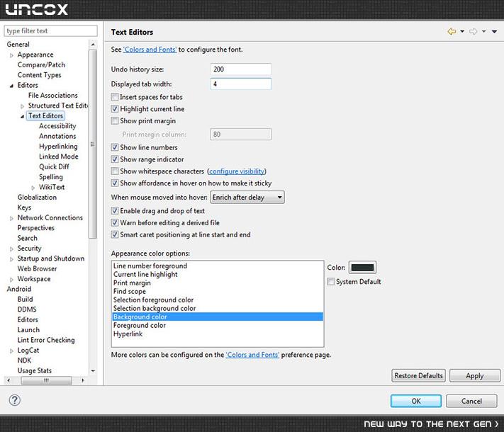Open the back history dropdown arrow

coord(462,31)
